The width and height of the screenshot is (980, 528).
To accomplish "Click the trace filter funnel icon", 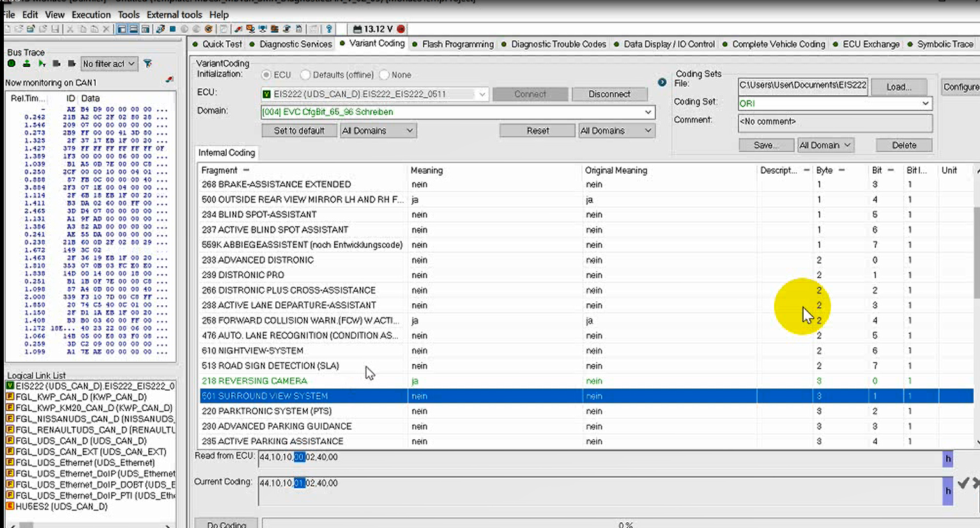I will [148, 64].
